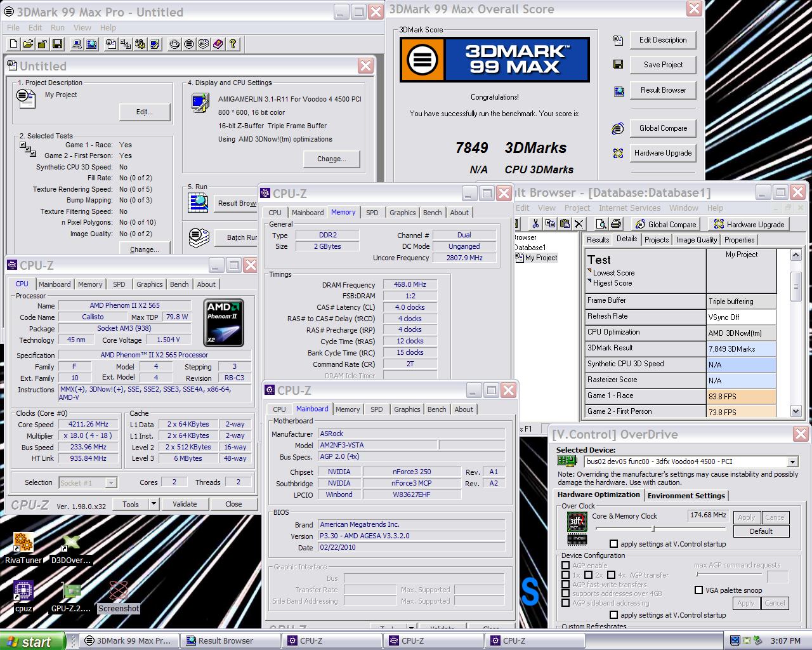Click the New project icon in 3DMark toolbar

tap(14, 44)
